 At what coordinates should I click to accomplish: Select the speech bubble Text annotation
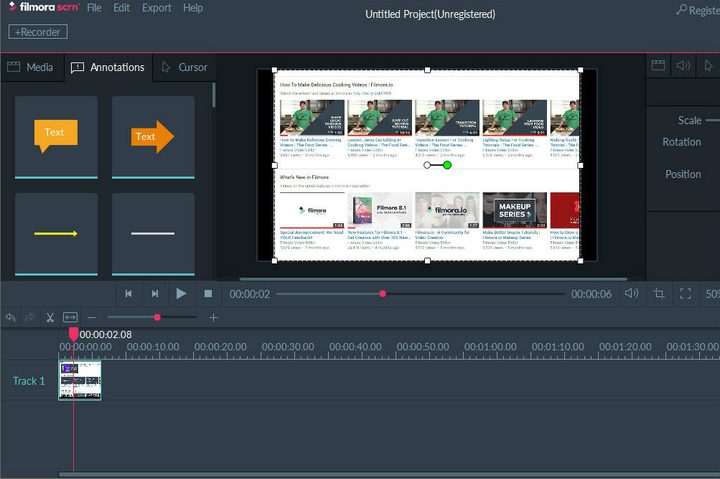[x=56, y=137]
